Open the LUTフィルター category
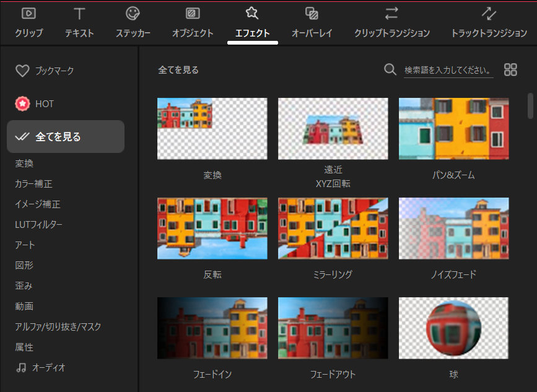 [38, 225]
